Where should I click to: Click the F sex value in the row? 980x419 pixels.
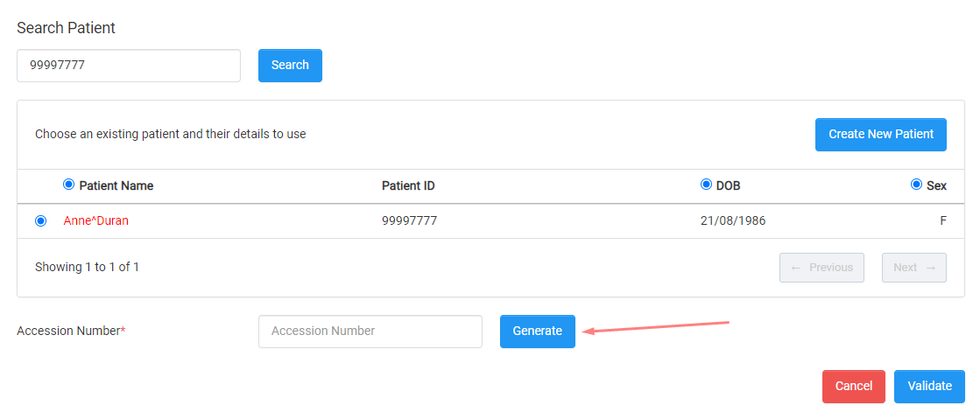[943, 221]
